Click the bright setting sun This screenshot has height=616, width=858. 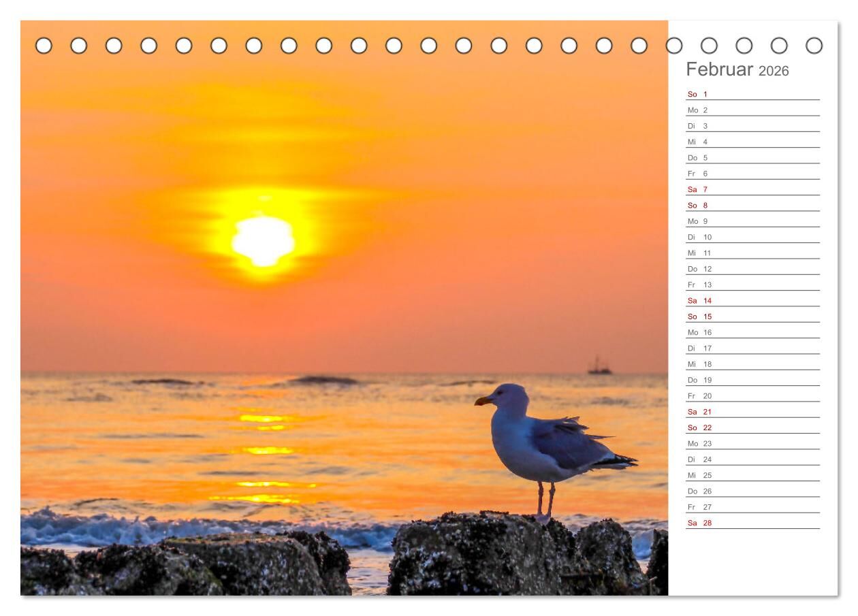(264, 240)
